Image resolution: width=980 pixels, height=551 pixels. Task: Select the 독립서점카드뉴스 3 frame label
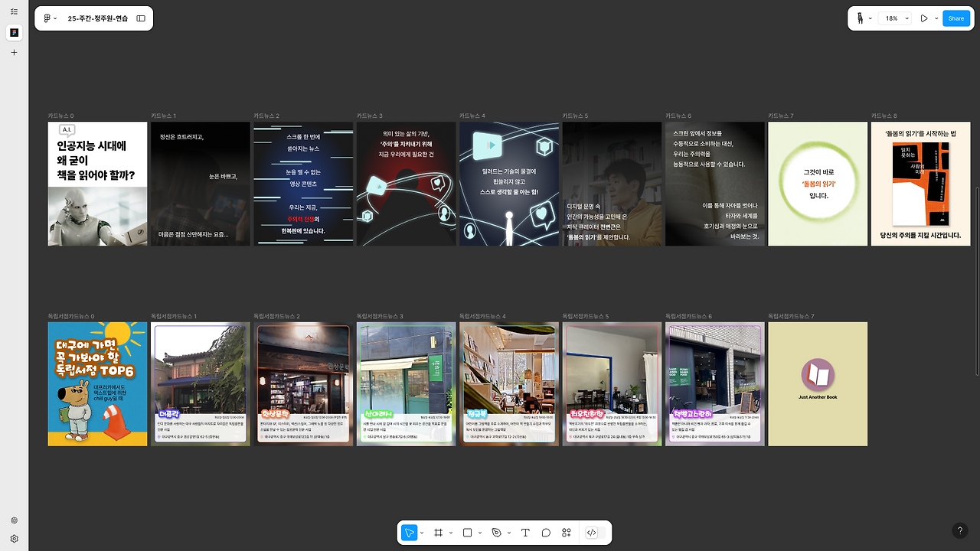(380, 316)
